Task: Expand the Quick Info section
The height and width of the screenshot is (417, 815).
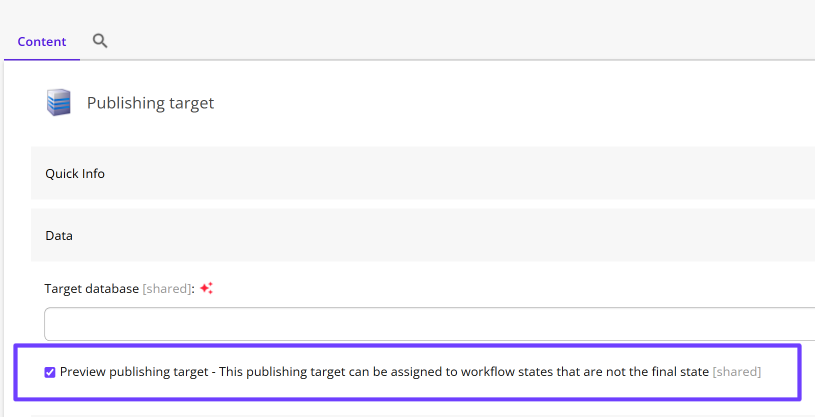Action: (423, 173)
